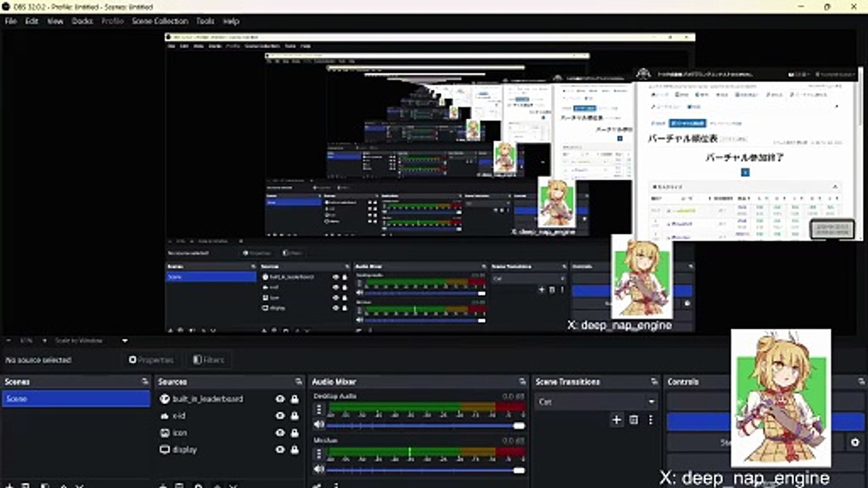The height and width of the screenshot is (488, 868).
Task: Open the Help menu
Action: pyautogui.click(x=231, y=21)
